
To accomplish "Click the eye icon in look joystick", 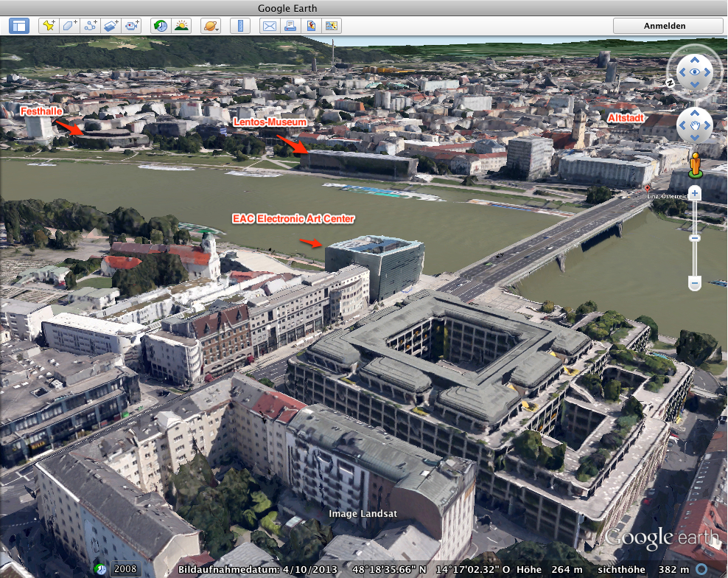I will tap(695, 72).
